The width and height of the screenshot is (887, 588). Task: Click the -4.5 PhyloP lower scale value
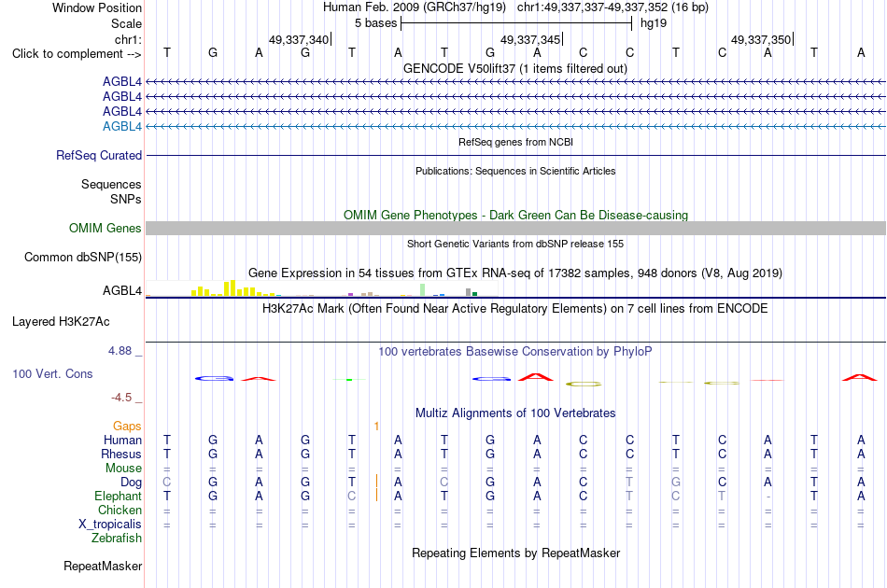click(x=121, y=398)
